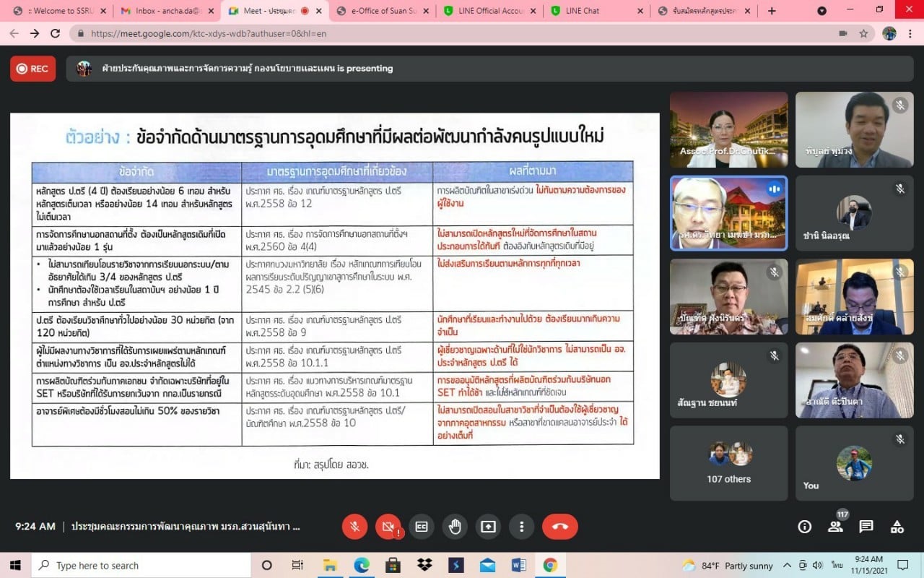Show everyone participants list

point(835,527)
